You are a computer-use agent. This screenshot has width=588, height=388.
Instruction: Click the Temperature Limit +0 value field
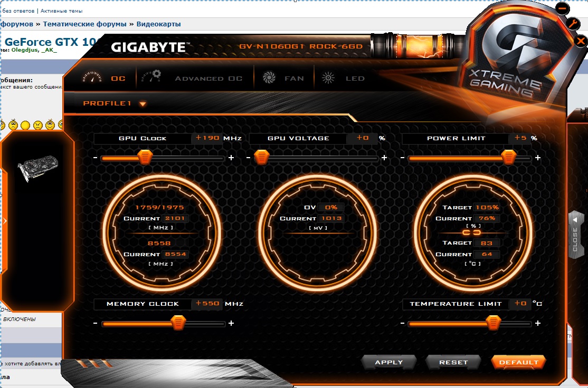click(x=520, y=303)
